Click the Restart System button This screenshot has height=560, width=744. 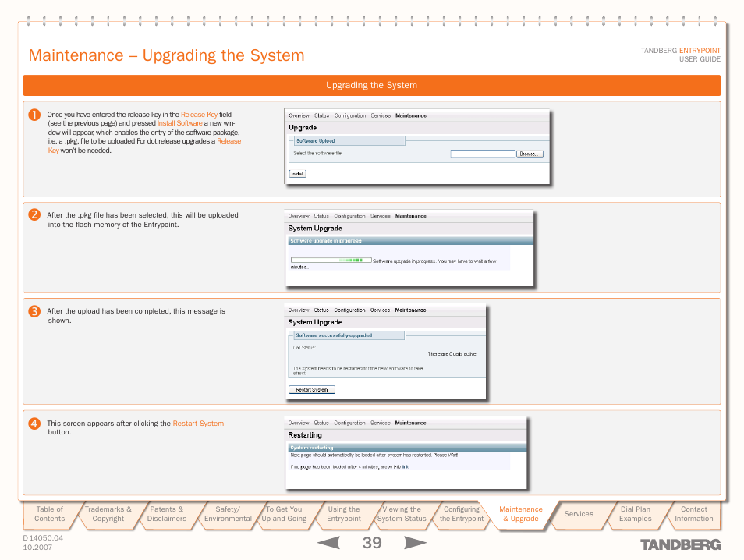312,390
